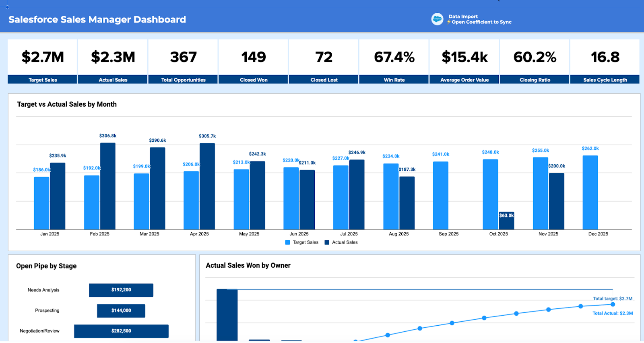Click the 'Total Opportunities' label bar

tap(184, 80)
